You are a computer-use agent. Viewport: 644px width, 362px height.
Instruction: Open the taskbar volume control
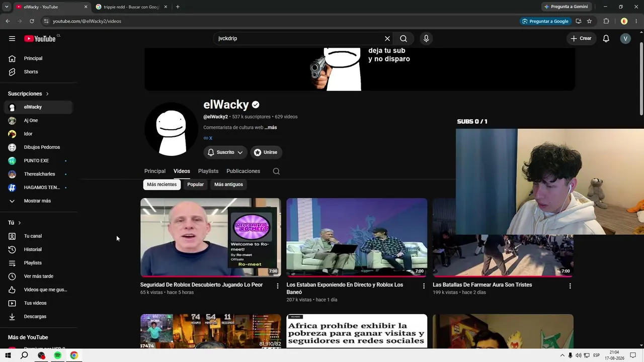[x=578, y=355]
